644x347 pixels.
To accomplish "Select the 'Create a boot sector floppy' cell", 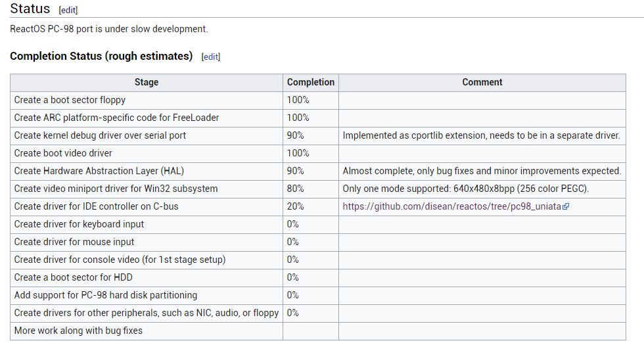I will click(x=70, y=100).
